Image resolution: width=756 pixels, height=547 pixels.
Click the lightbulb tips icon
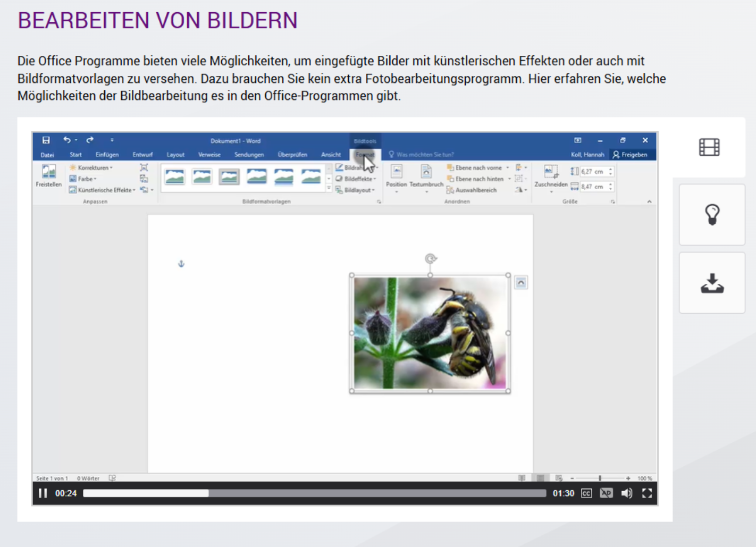tap(712, 215)
